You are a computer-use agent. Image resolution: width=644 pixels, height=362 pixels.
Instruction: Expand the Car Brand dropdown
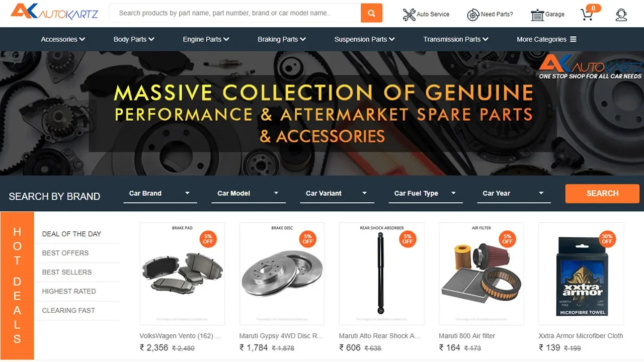[x=159, y=194]
